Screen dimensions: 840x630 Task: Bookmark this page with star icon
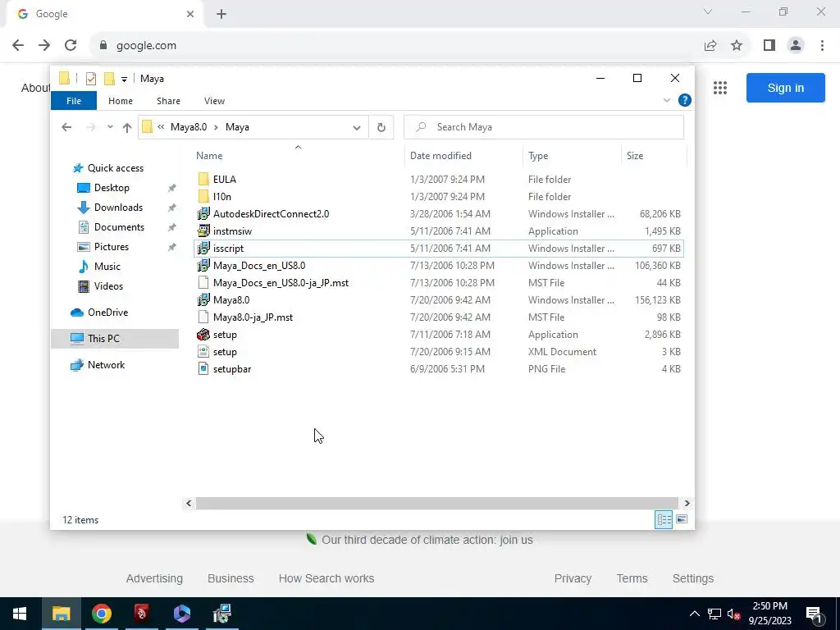pos(737,46)
